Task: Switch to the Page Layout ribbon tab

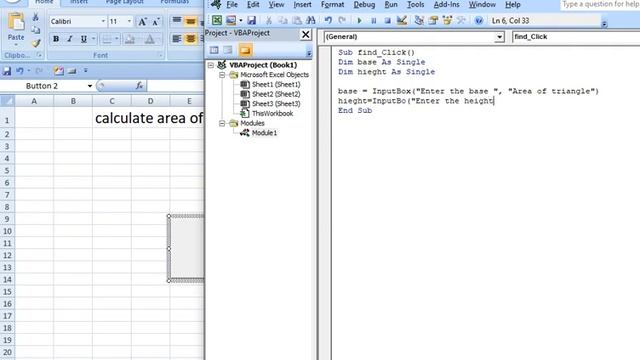Action: (124, 2)
